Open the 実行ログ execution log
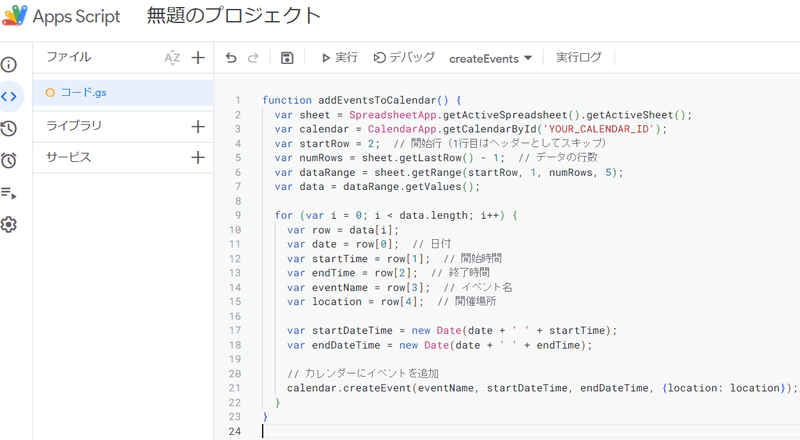Viewport: 800px width, 440px height. (579, 57)
